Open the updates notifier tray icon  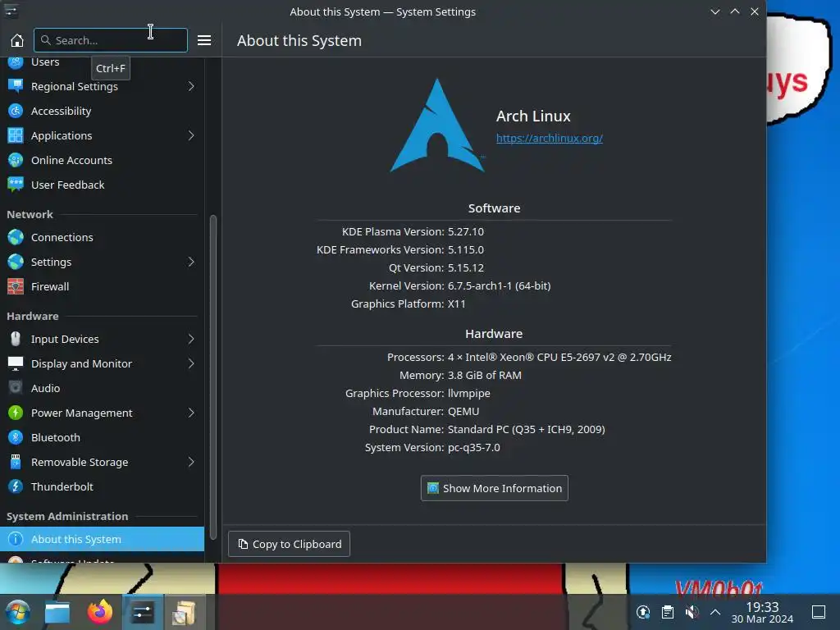pyautogui.click(x=643, y=612)
